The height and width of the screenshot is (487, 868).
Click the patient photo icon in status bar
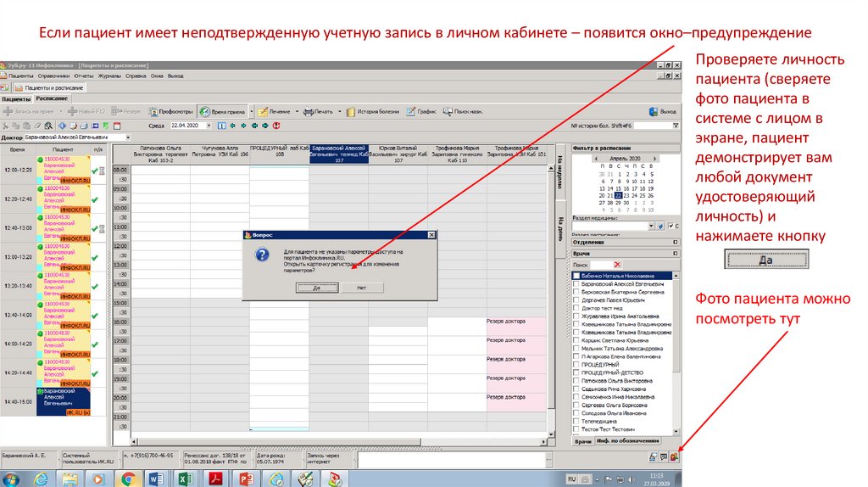pos(673,457)
